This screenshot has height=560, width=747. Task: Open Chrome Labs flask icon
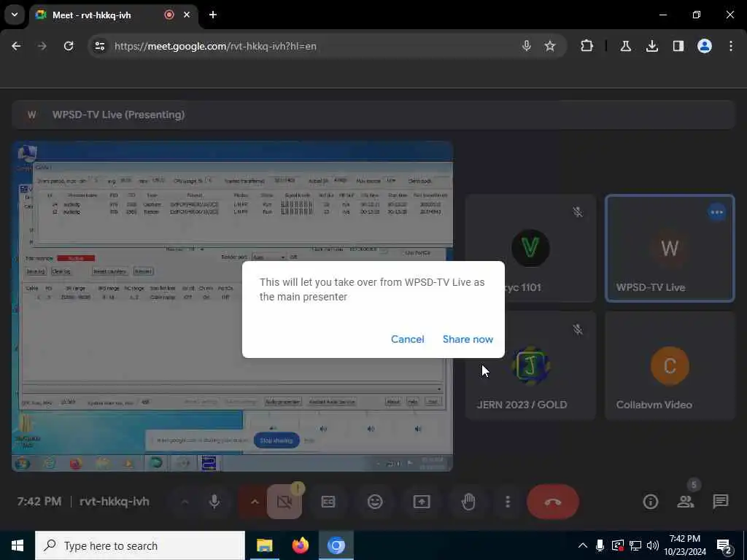(625, 46)
